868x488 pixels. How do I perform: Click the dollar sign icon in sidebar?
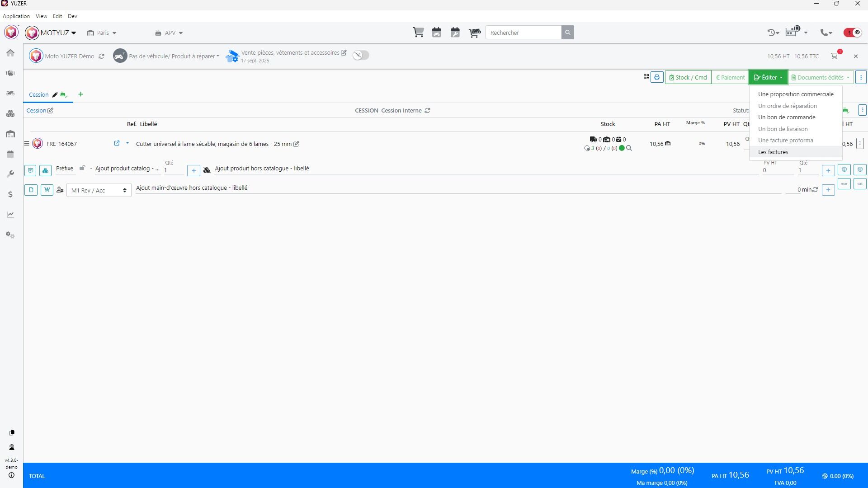10,194
